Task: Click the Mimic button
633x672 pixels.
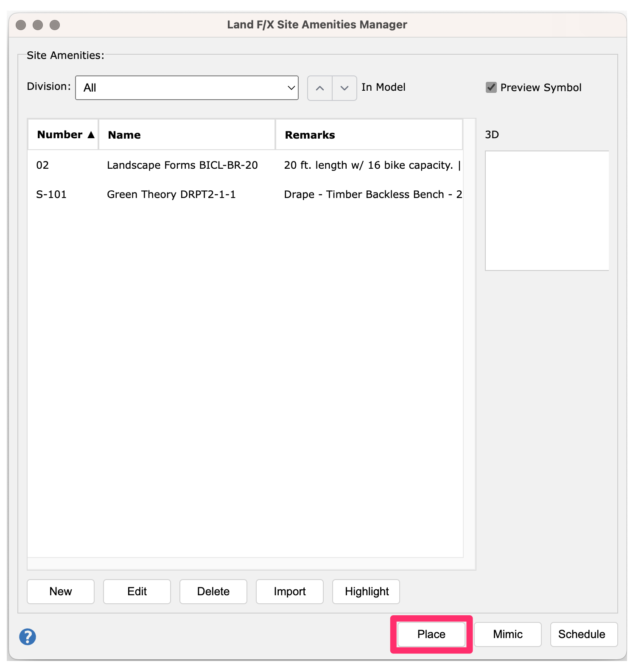Action: point(508,634)
